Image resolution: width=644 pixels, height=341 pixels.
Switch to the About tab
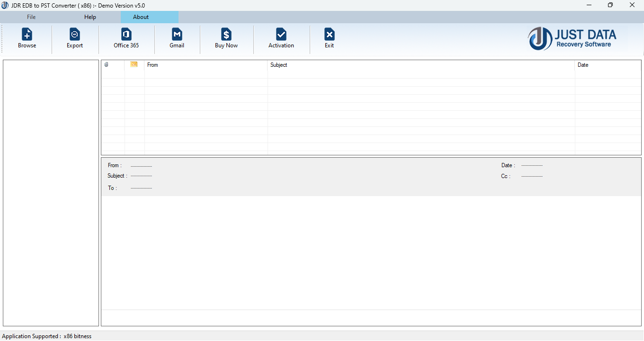[141, 17]
